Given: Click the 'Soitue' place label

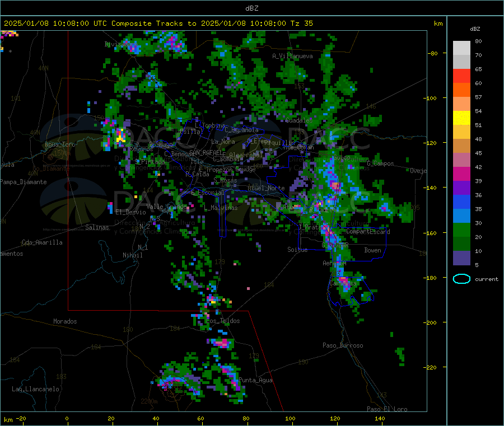Looking at the screenshot, I should pyautogui.click(x=297, y=250).
